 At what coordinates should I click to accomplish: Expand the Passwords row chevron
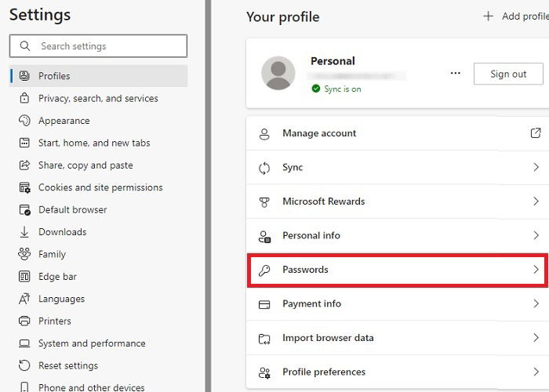[536, 270]
